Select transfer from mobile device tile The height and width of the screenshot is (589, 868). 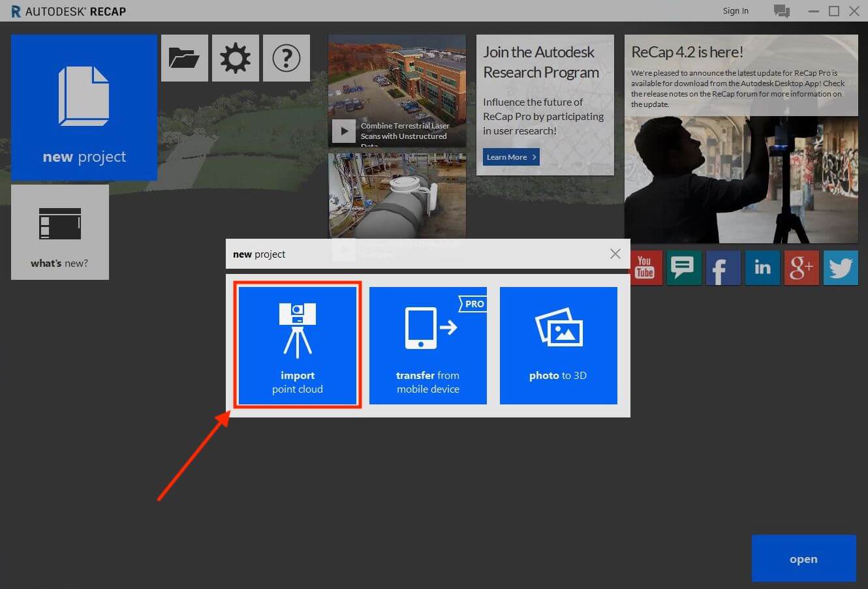pos(428,346)
